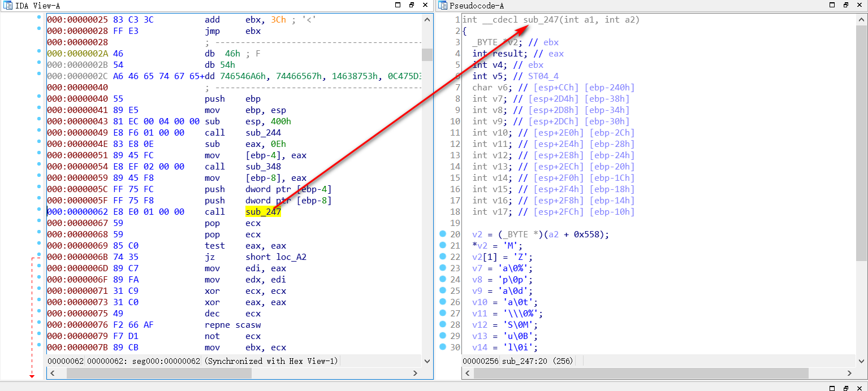Maximize the Pseudocode-A panel
Screen dimensions: 868x391
[832, 5]
